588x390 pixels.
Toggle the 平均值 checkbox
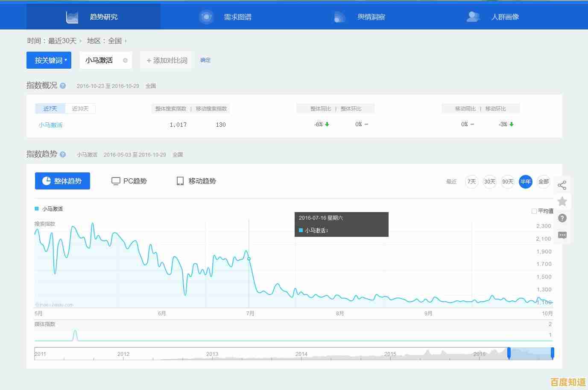[534, 211]
